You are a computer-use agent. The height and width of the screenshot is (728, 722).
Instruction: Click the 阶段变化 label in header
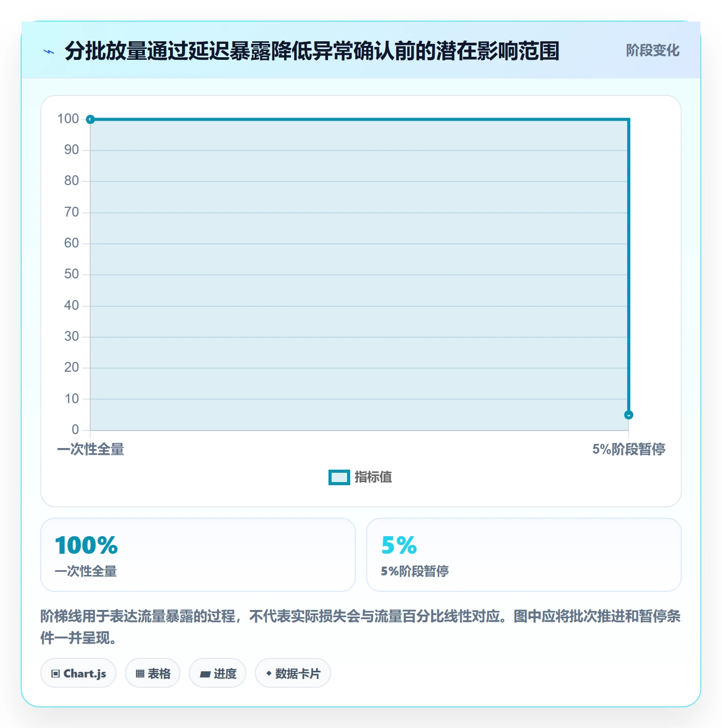coord(652,51)
